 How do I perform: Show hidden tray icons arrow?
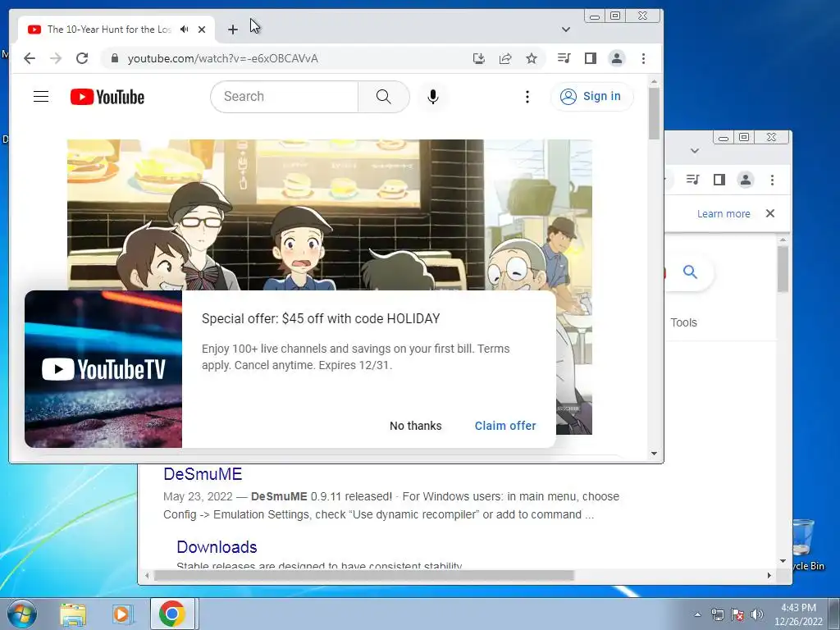click(x=697, y=614)
